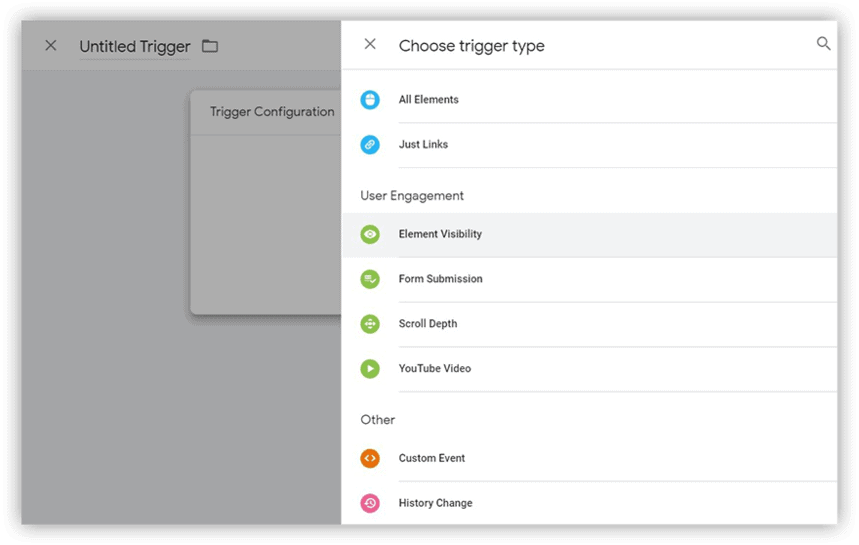Image resolution: width=859 pixels, height=545 pixels.
Task: Pick the Custom Event trigger
Action: click(x=589, y=458)
